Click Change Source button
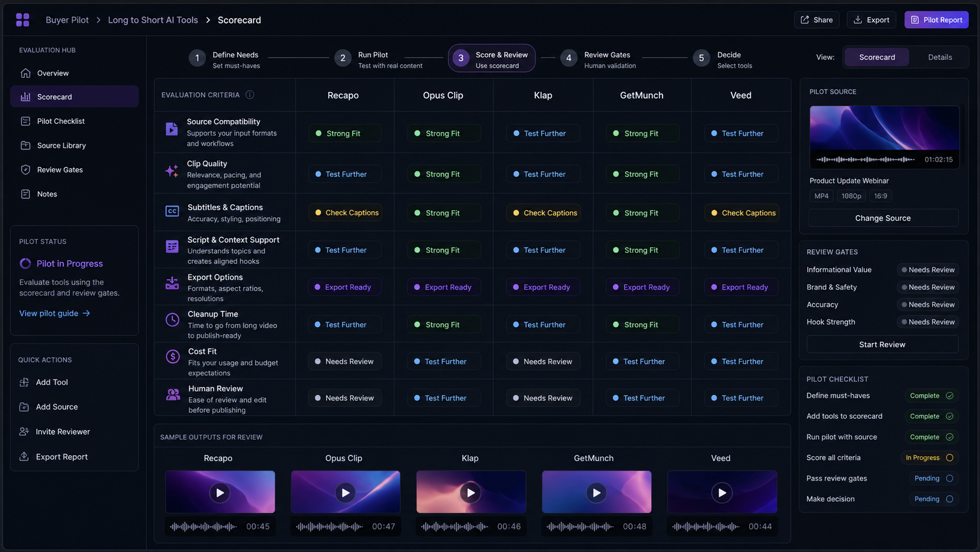 click(x=883, y=218)
